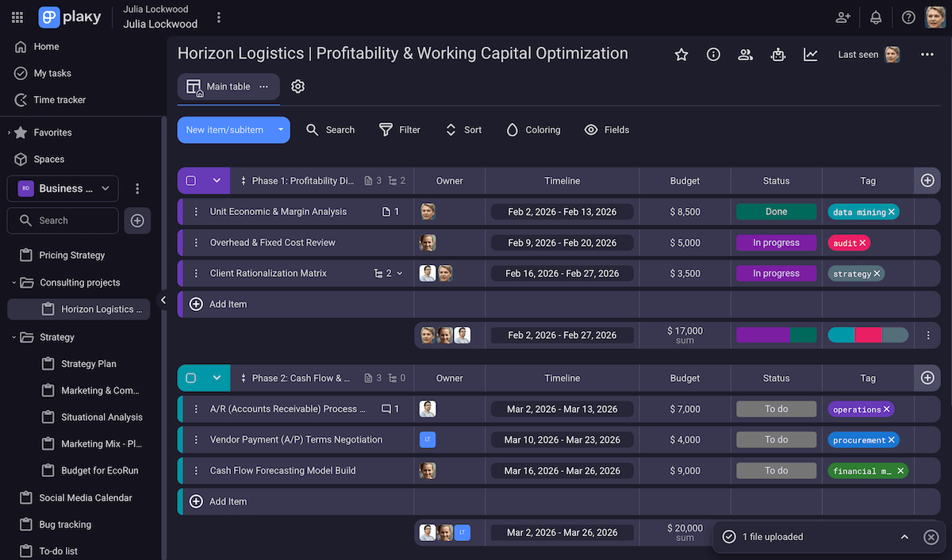The width and height of the screenshot is (952, 560).
Task: Check the Phase 1 group checkbox
Action: (x=191, y=181)
